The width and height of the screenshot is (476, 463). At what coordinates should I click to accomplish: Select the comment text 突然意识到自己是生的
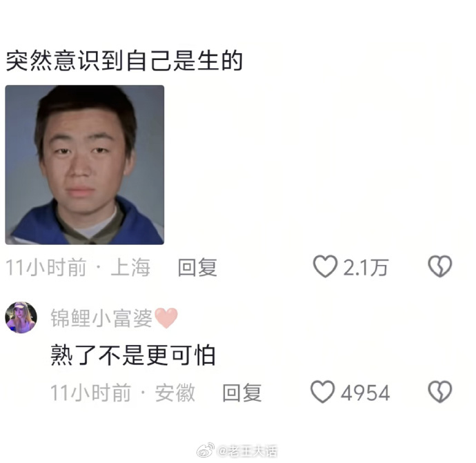click(124, 61)
